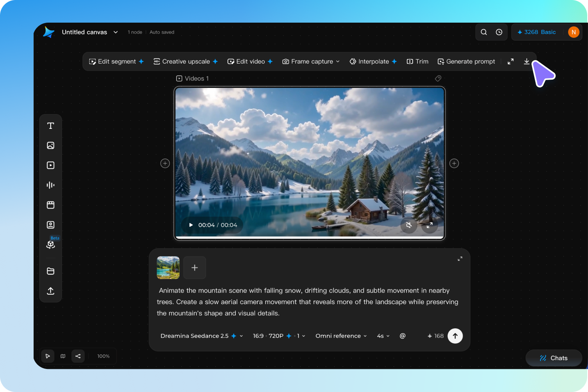Open the Chats button
588x392 pixels.
[554, 358]
